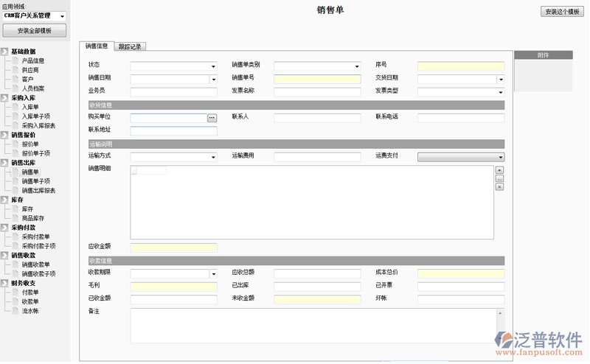
Task: Click the 安装全部模板 button
Action: tap(35, 30)
